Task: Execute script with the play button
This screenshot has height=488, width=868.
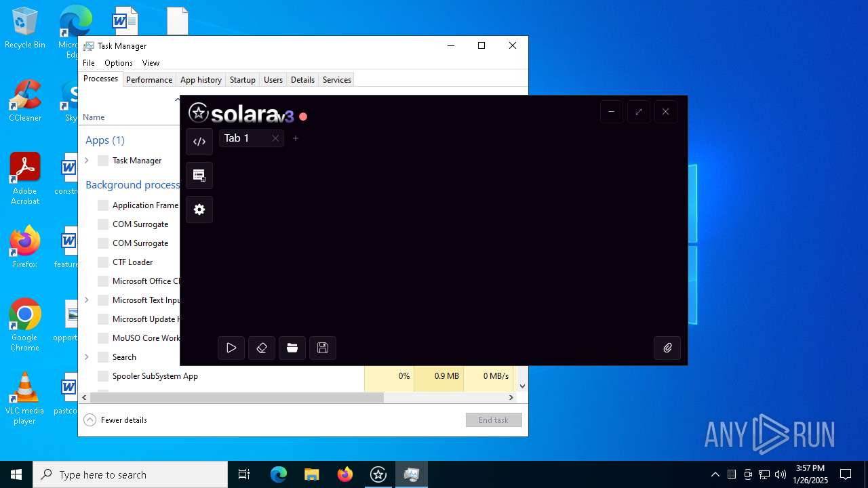Action: tap(231, 348)
